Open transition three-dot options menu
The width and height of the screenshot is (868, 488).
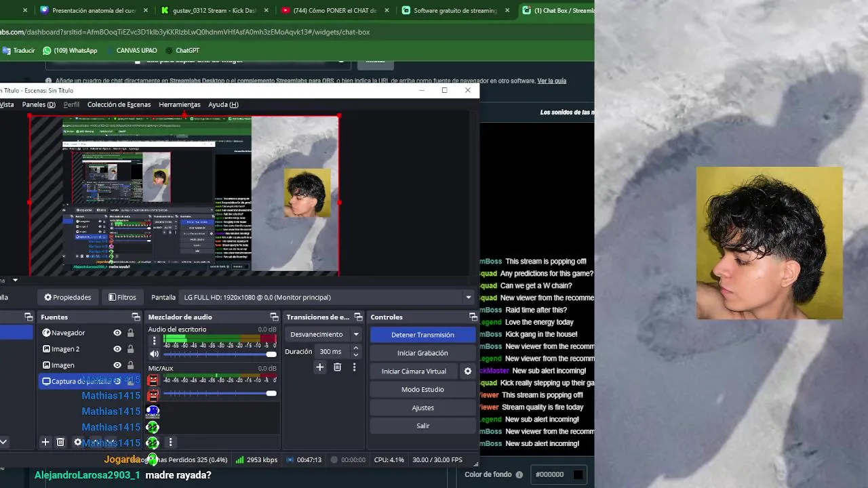pyautogui.click(x=354, y=367)
